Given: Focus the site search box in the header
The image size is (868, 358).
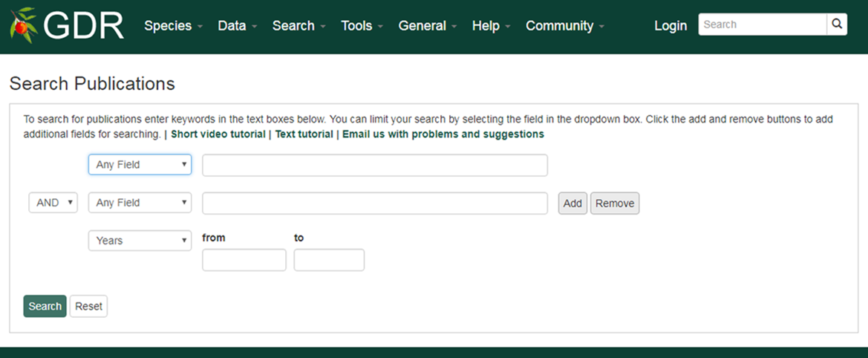Looking at the screenshot, I should tap(763, 25).
